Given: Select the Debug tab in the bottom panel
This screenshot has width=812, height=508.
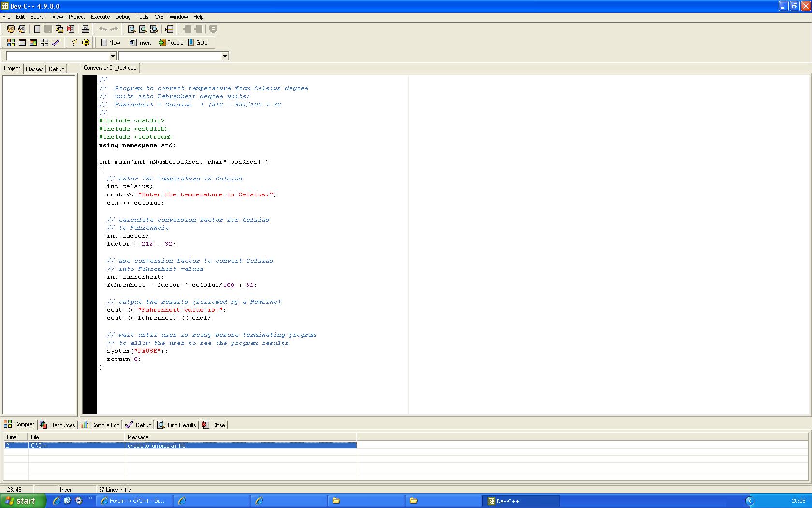Looking at the screenshot, I should pyautogui.click(x=138, y=425).
